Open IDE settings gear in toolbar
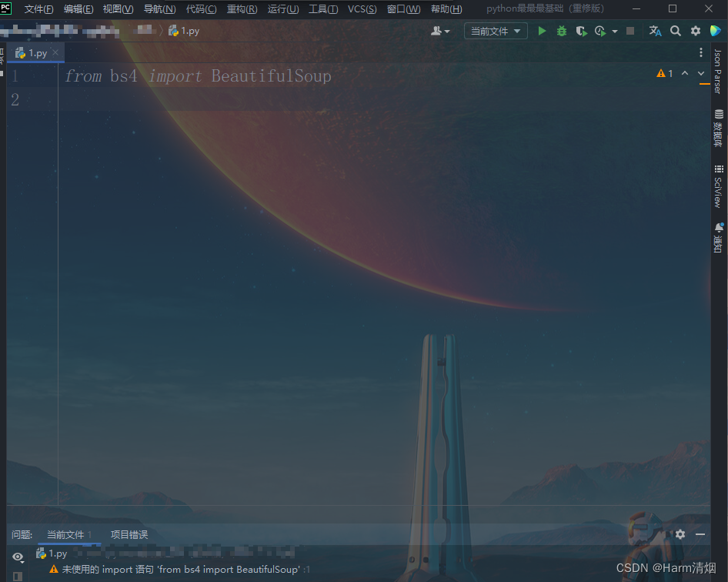This screenshot has height=582, width=728. 696,31
